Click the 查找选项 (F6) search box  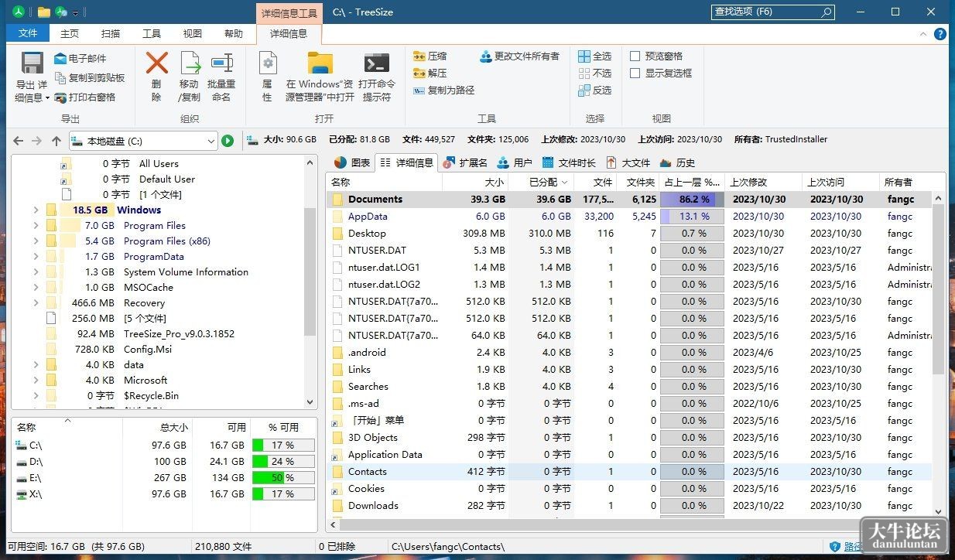coord(772,12)
